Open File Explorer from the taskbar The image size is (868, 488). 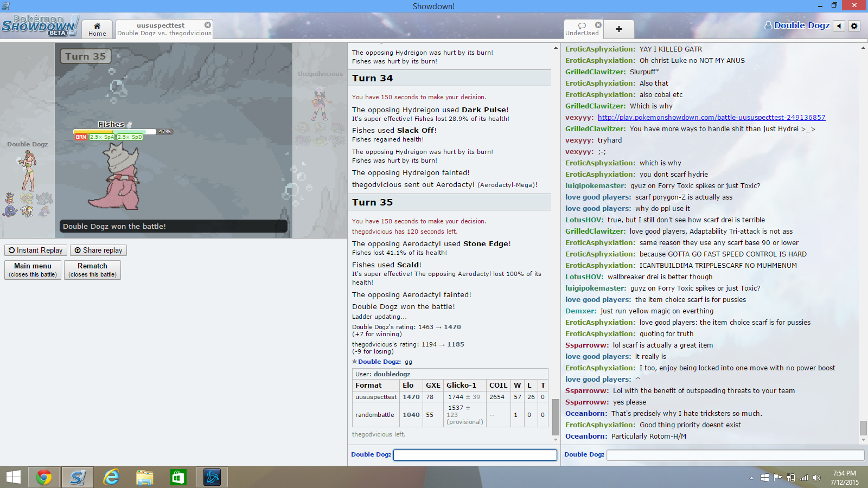point(145,477)
